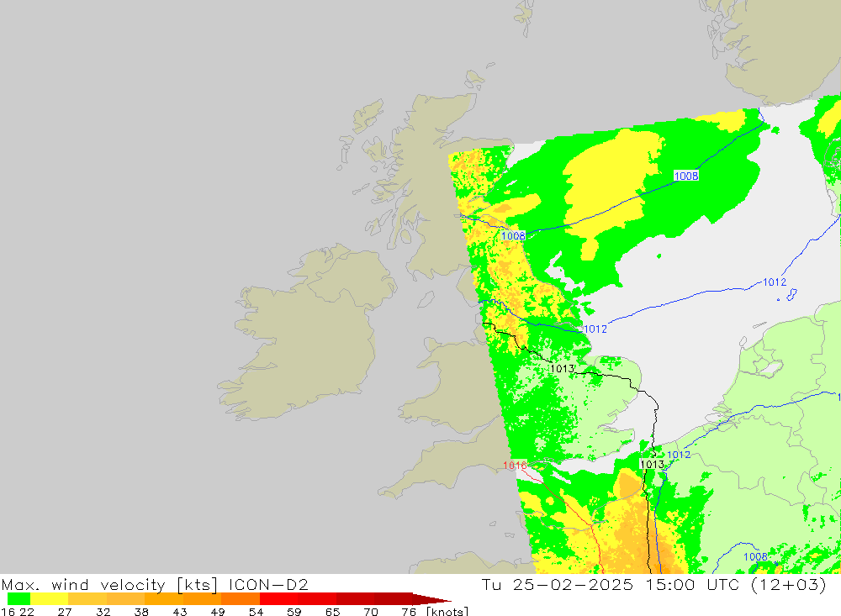Image resolution: width=841 pixels, height=616 pixels.
Task: Click the legend value '38'
Action: pos(141,612)
